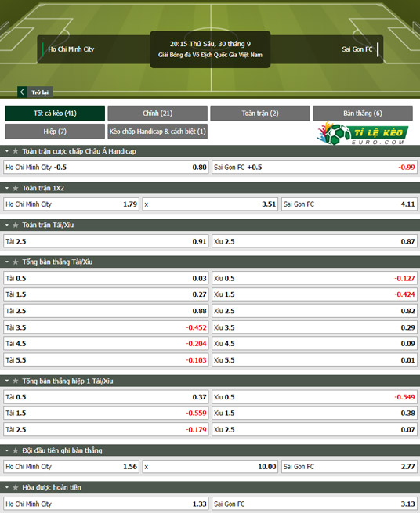
Task: Open the Toàn trận (2) tab
Action: [260, 114]
